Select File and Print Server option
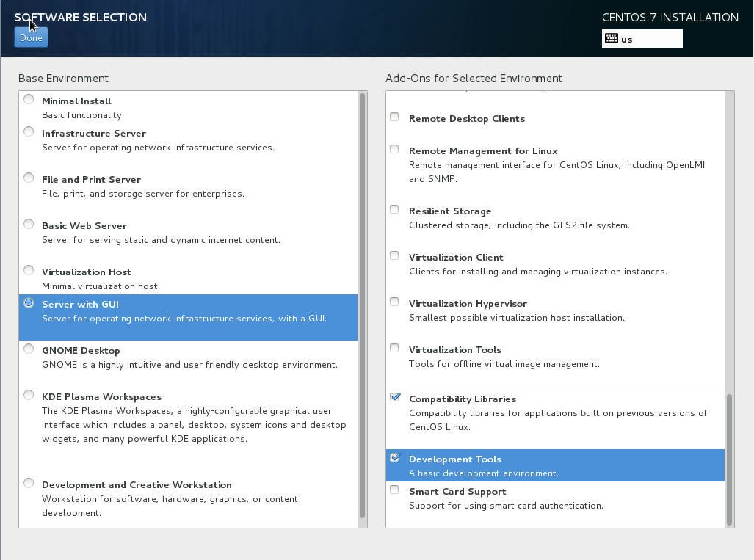Screen dimensions: 754x560 tap(29, 178)
